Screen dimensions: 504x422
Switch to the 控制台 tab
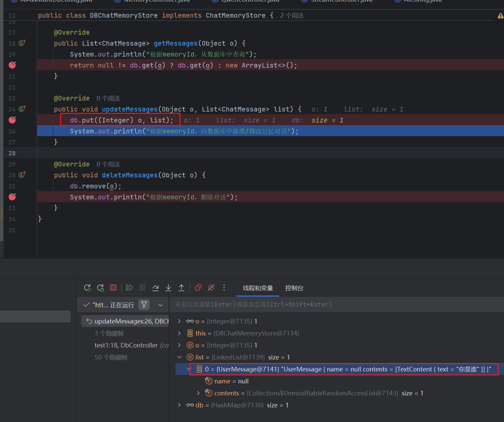294,288
